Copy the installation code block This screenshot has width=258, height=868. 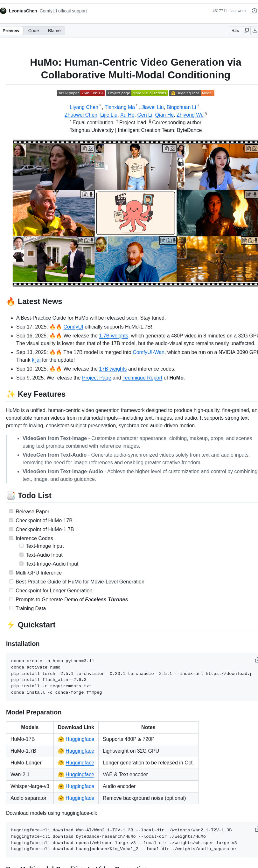pos(256,660)
